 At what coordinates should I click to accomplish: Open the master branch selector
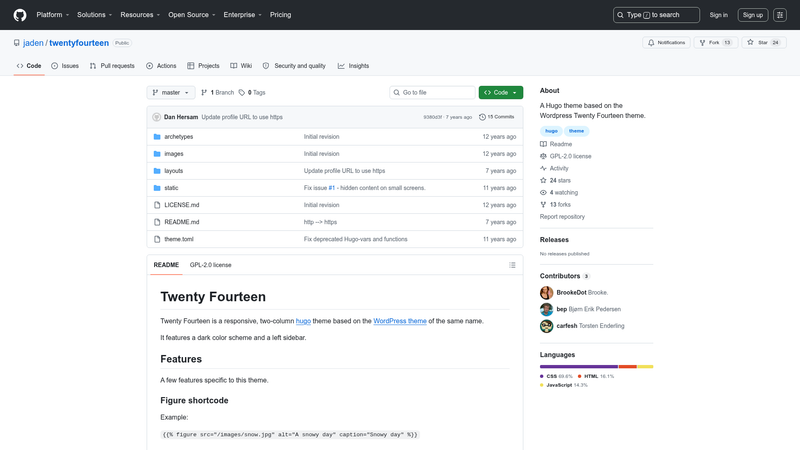pos(171,92)
